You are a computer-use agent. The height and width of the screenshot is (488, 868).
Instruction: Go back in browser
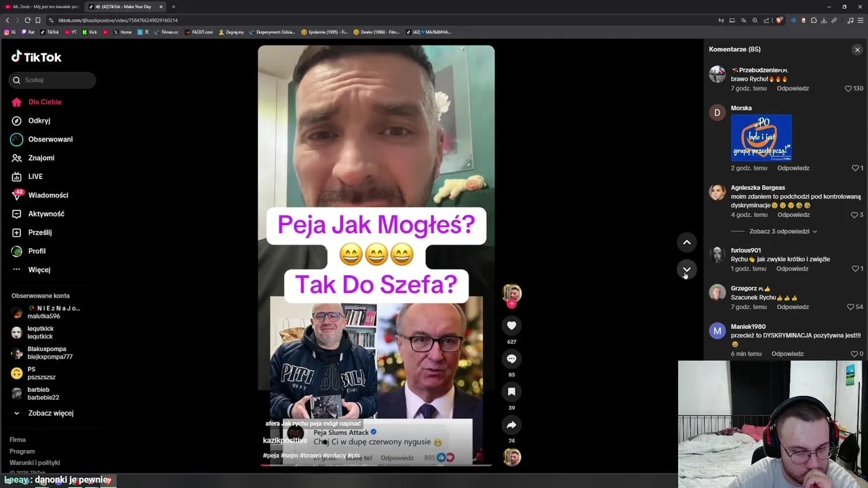point(7,20)
